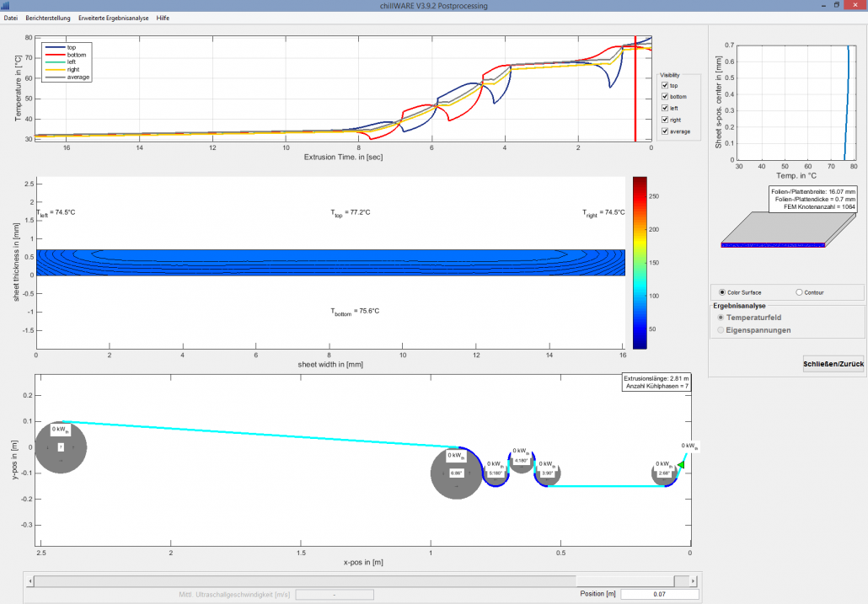This screenshot has height=604, width=868.
Task: Toggle the 'bottom' curve visibility checkbox
Action: coord(665,97)
